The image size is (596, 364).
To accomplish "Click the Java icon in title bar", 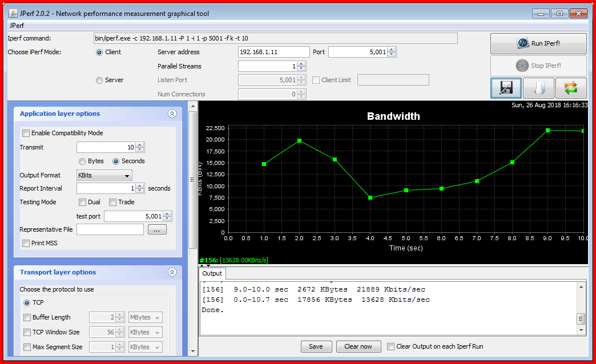I will (x=13, y=13).
